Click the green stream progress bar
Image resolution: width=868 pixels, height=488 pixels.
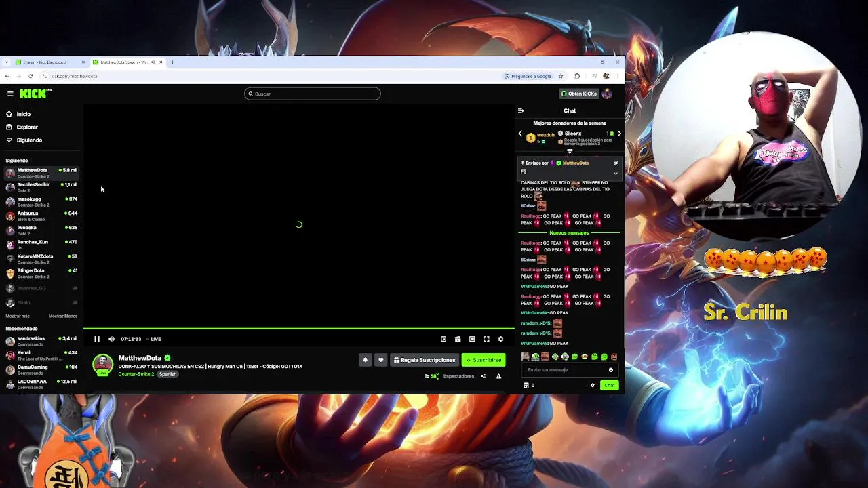[298, 329]
